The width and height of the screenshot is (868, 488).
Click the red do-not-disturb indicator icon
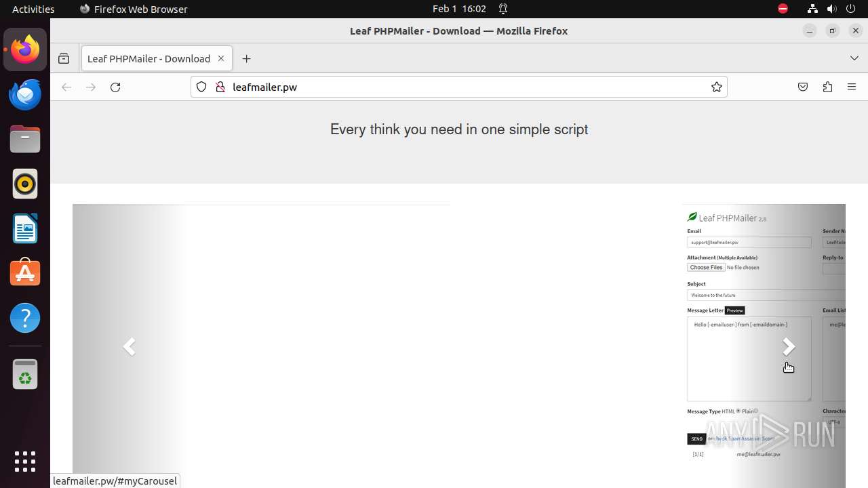(x=783, y=9)
